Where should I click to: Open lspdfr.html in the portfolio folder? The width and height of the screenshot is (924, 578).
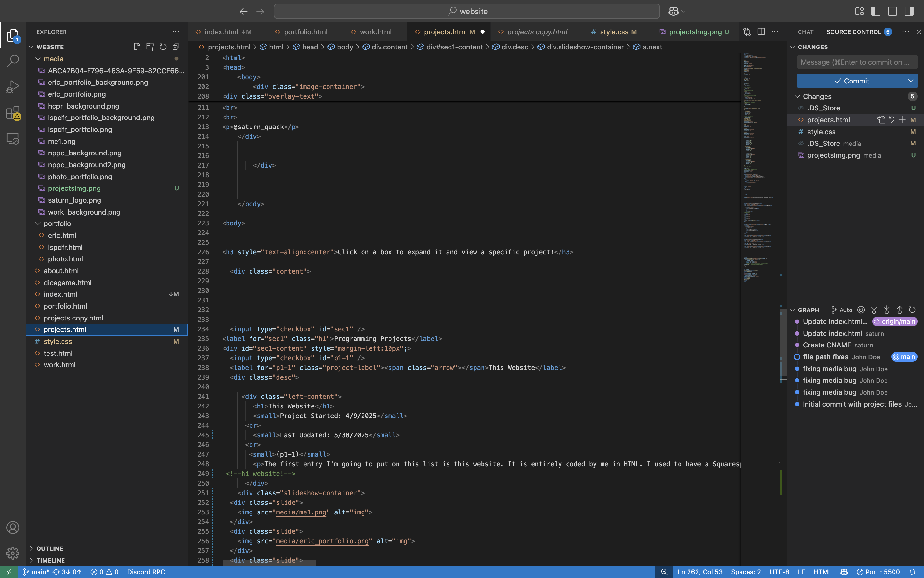pyautogui.click(x=65, y=247)
